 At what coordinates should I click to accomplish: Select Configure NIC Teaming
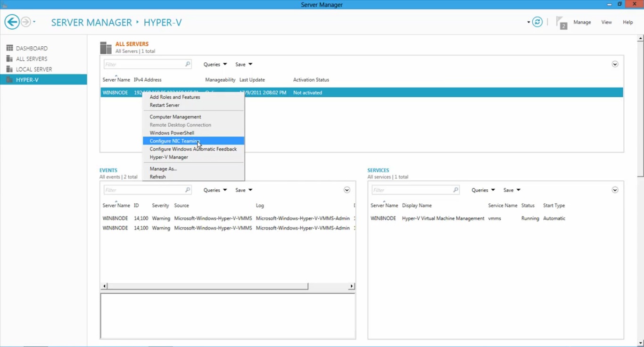pos(193,141)
